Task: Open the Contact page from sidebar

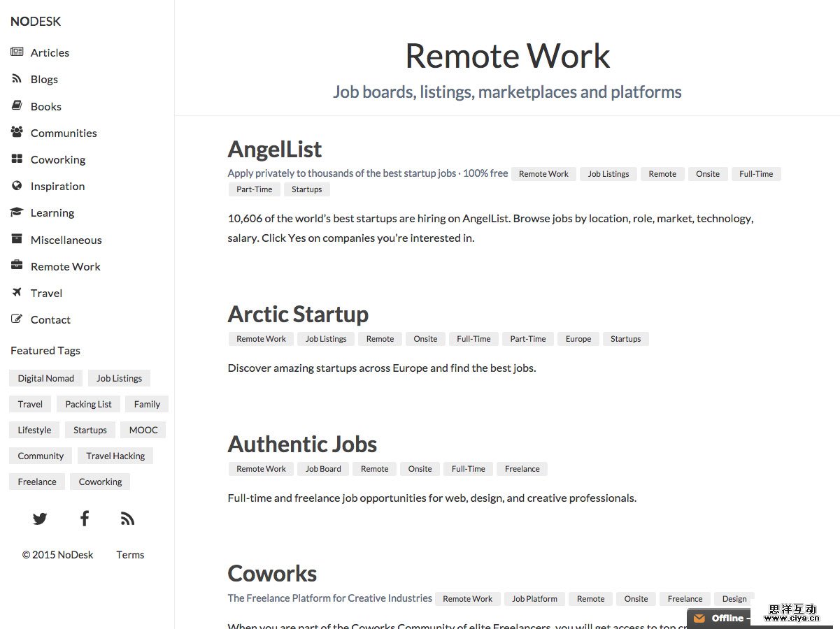Action: click(x=50, y=319)
